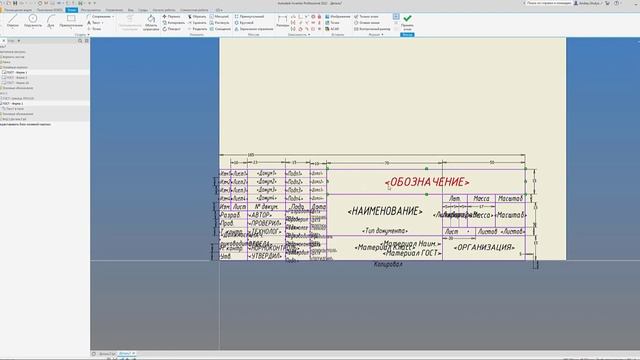Click the Копировал label below the frame
Viewport: 640px width, 360px height.
(388, 264)
